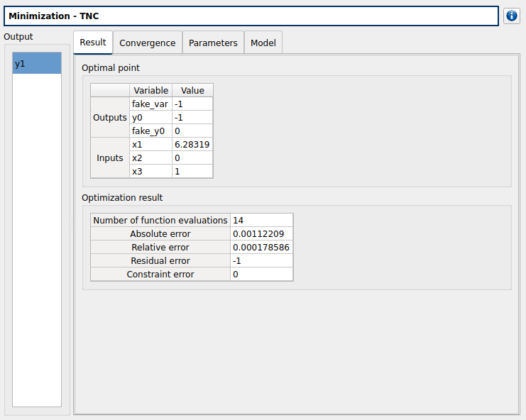Select the Inputs row group header
The image size is (526, 420).
110,157
